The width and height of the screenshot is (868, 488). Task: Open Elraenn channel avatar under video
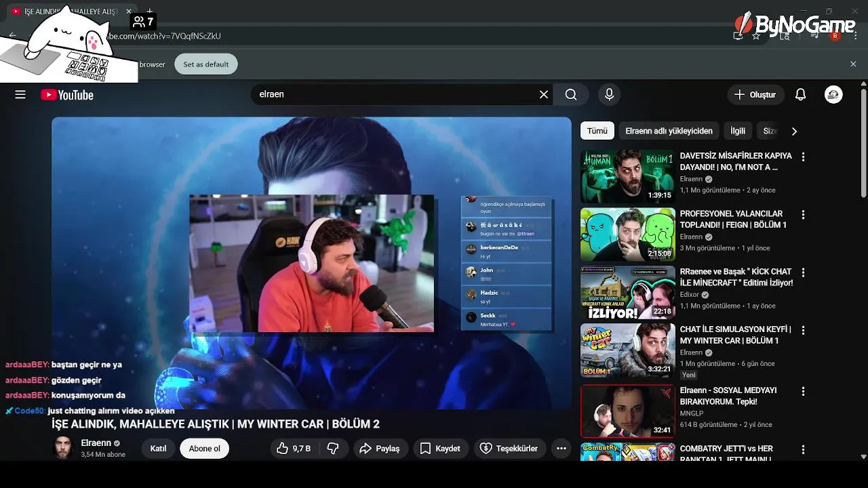[x=63, y=448]
